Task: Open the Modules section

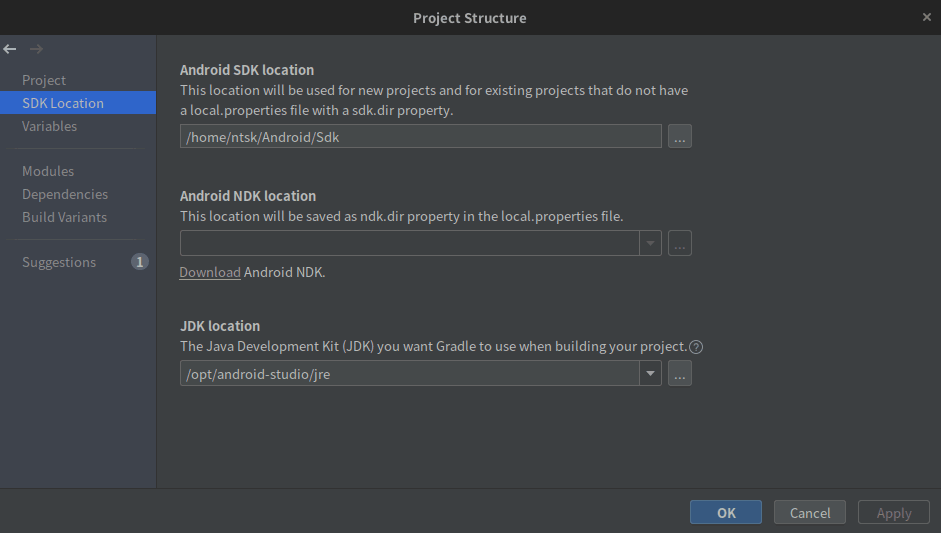Action: click(x=48, y=171)
